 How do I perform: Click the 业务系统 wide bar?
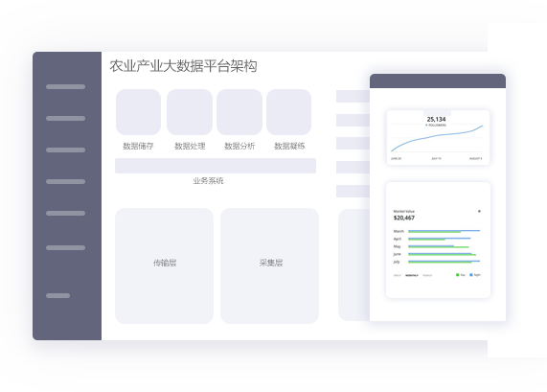[x=216, y=166]
